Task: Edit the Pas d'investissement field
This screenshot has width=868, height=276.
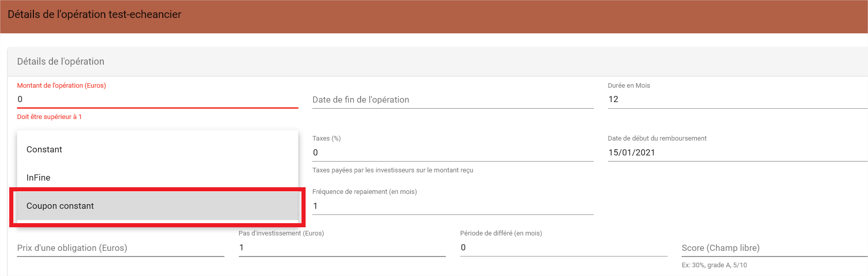Action: pyautogui.click(x=342, y=247)
